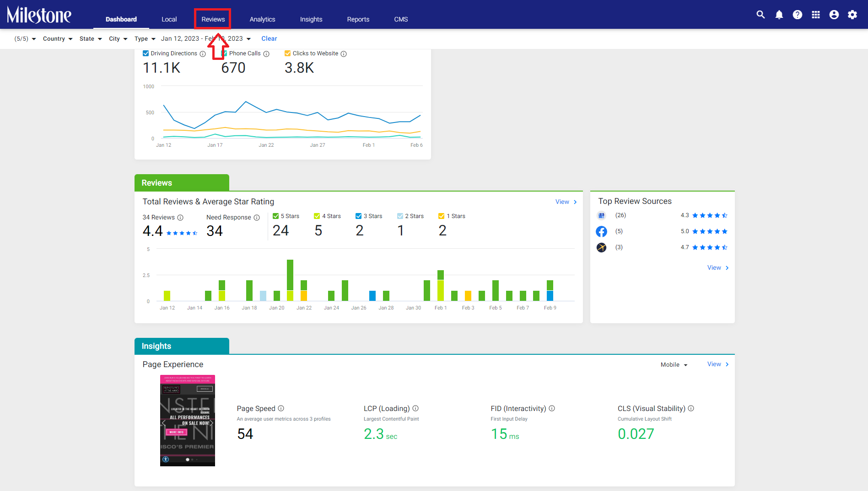Click the mobile page preview thumbnail

coord(188,421)
